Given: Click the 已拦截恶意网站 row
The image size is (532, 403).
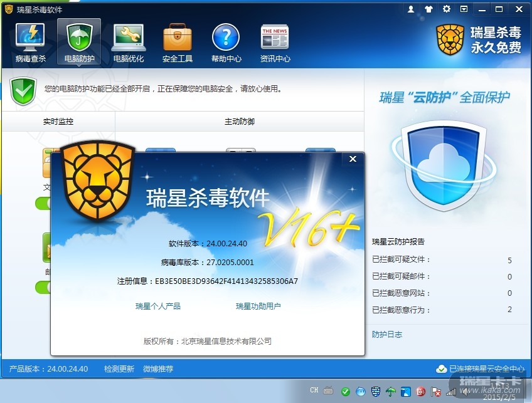Looking at the screenshot, I should pos(442,293).
